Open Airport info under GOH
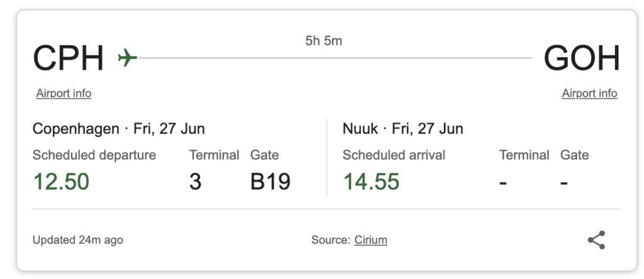Screen dimensions: 644x279 tap(589, 94)
